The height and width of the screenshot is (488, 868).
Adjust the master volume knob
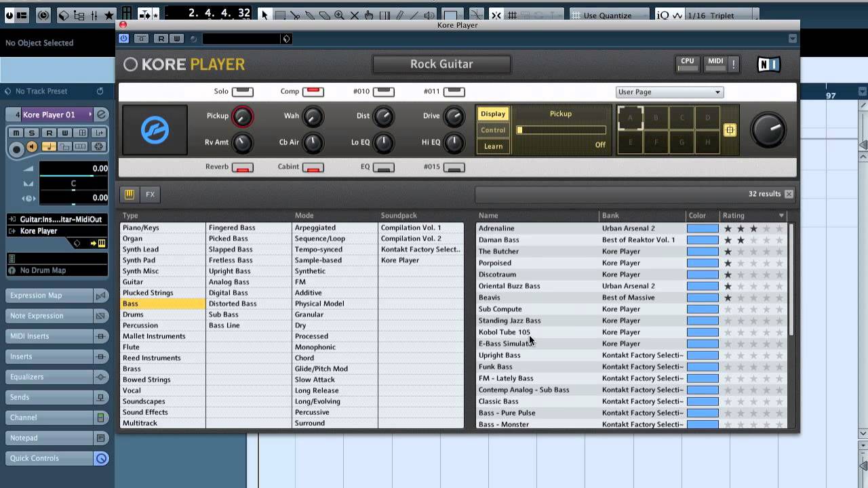pyautogui.click(x=768, y=130)
